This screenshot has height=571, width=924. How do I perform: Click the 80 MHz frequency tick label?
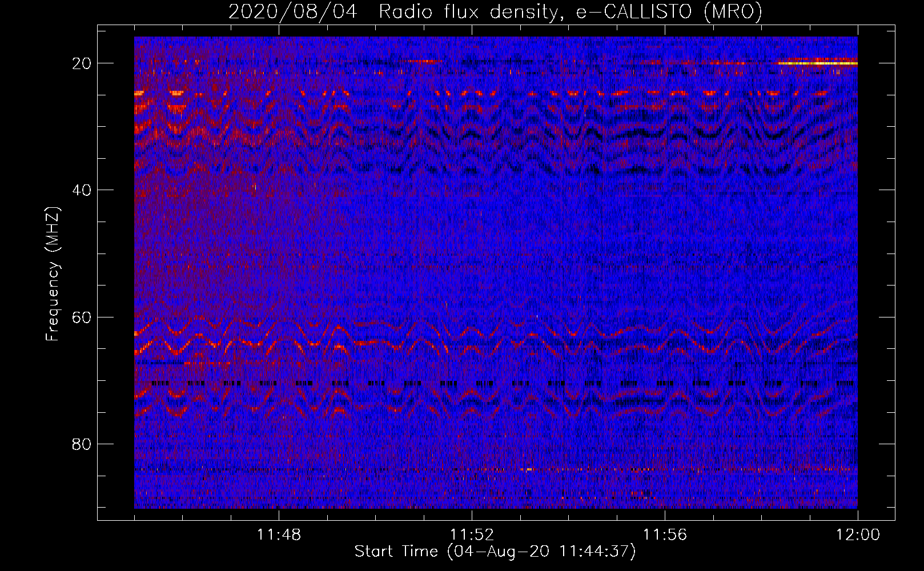click(x=82, y=444)
